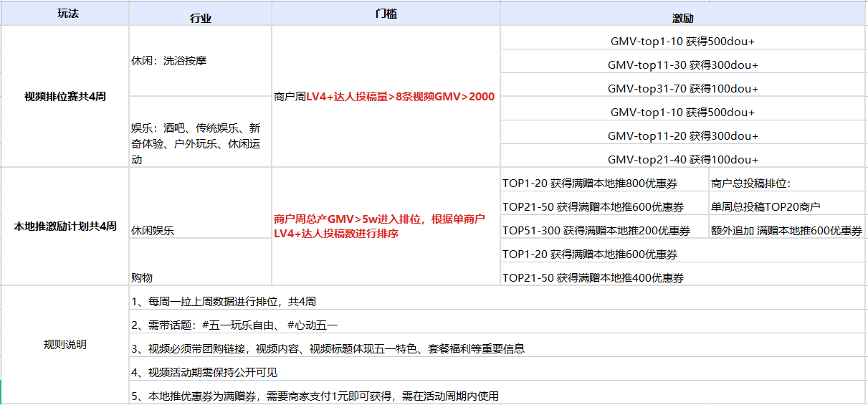Select the 玩法 header cell
Viewport: 868px width, 405px height.
[x=65, y=14]
